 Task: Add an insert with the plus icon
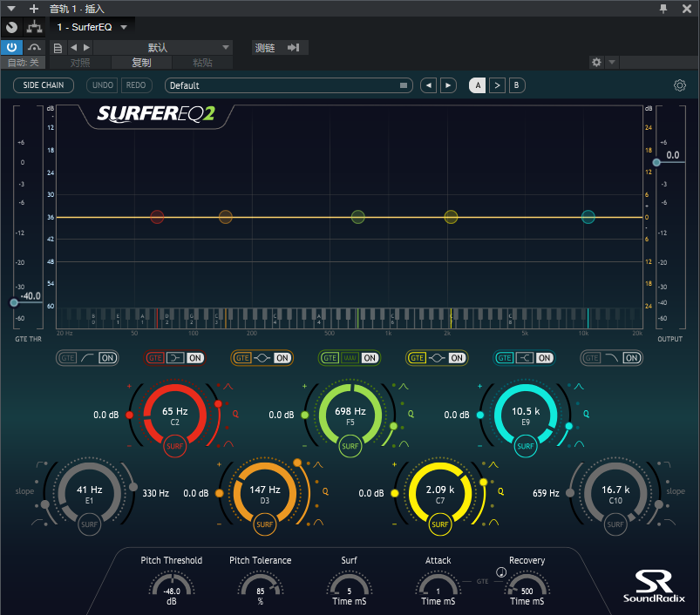(33, 9)
